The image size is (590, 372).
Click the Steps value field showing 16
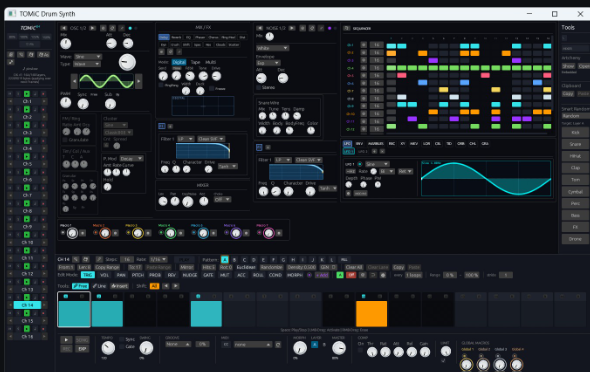tap(127, 259)
